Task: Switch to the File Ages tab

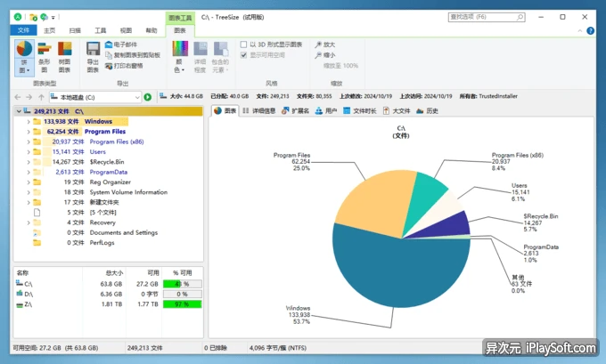Action: pos(360,110)
